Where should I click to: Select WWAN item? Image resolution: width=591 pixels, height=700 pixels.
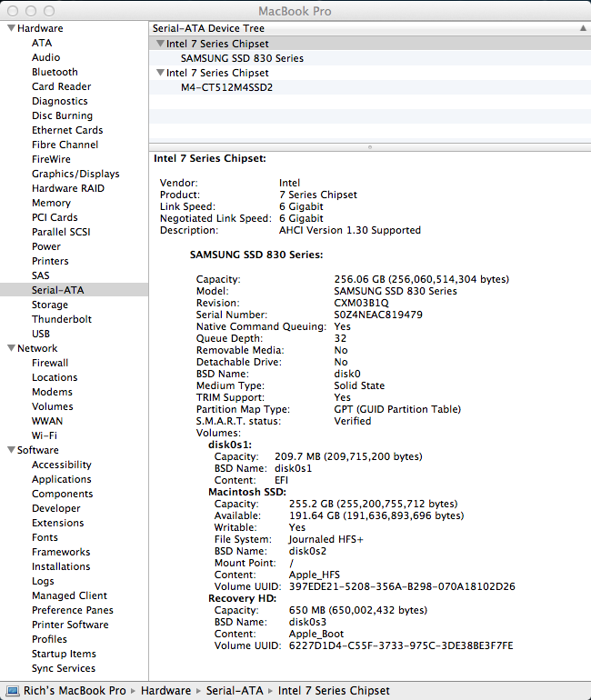pos(47,421)
